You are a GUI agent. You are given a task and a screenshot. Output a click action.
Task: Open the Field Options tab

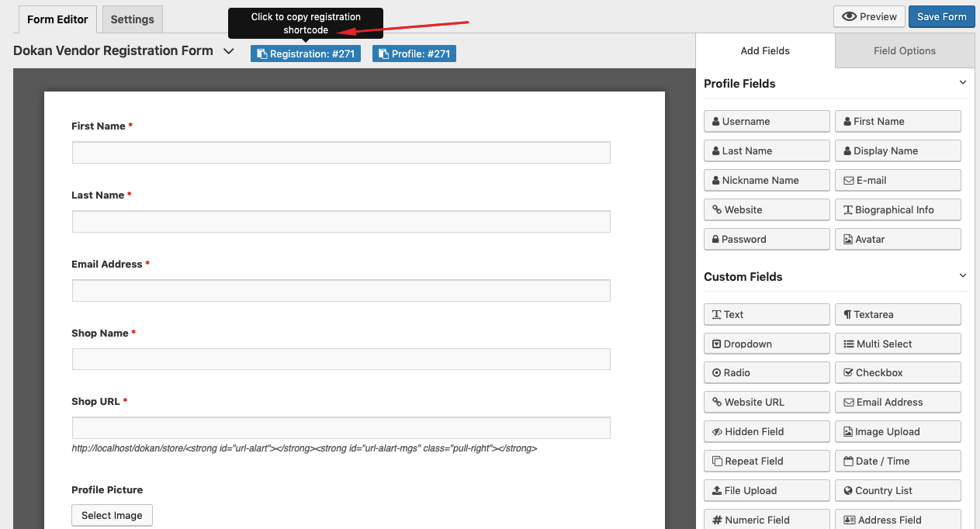[x=905, y=51]
